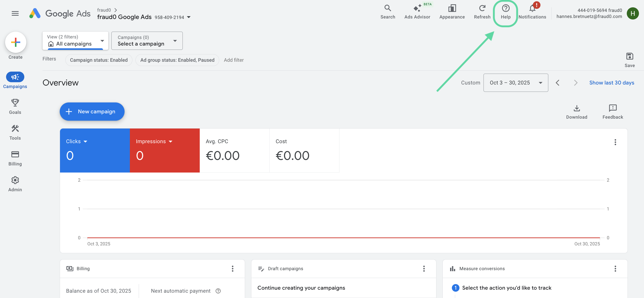
Task: Download the overview report
Action: pyautogui.click(x=577, y=111)
